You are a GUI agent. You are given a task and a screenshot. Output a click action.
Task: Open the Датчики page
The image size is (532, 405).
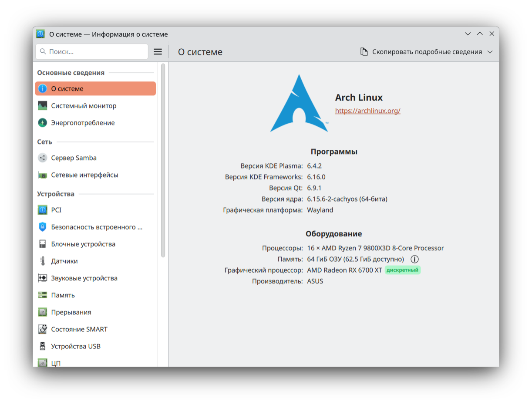95,261
